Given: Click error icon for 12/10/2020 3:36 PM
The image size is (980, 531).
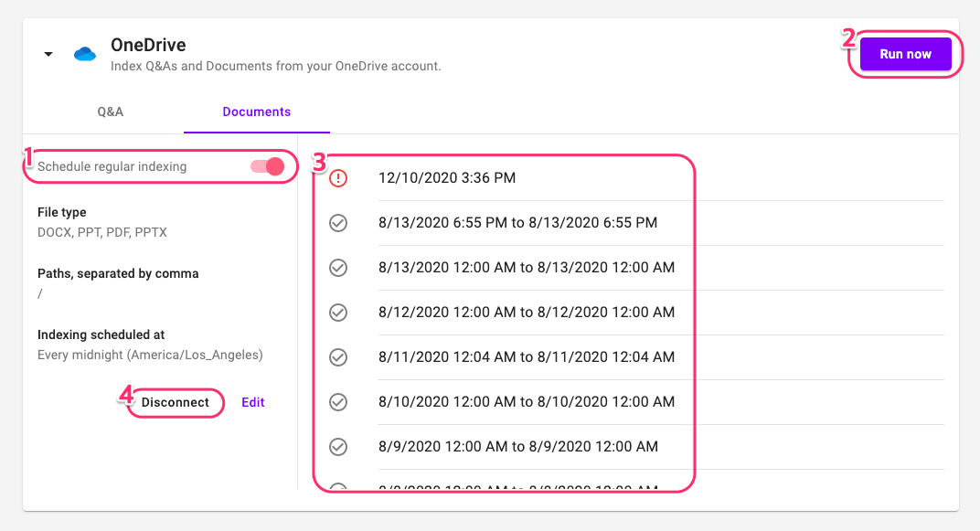Looking at the screenshot, I should coord(338,178).
